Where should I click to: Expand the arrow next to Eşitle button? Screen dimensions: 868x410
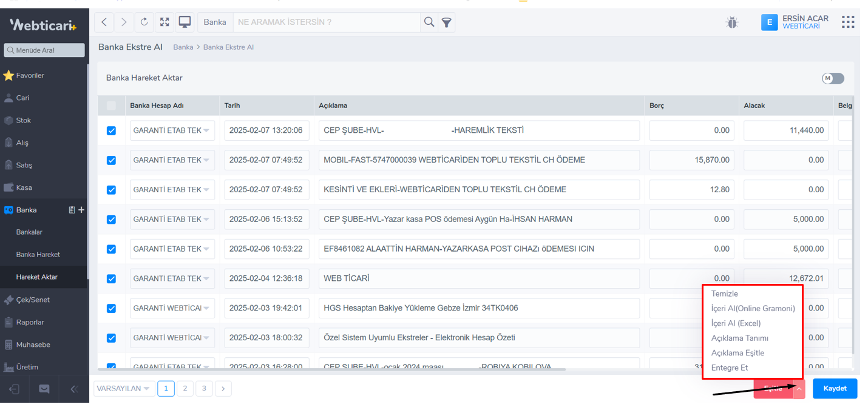pyautogui.click(x=799, y=389)
